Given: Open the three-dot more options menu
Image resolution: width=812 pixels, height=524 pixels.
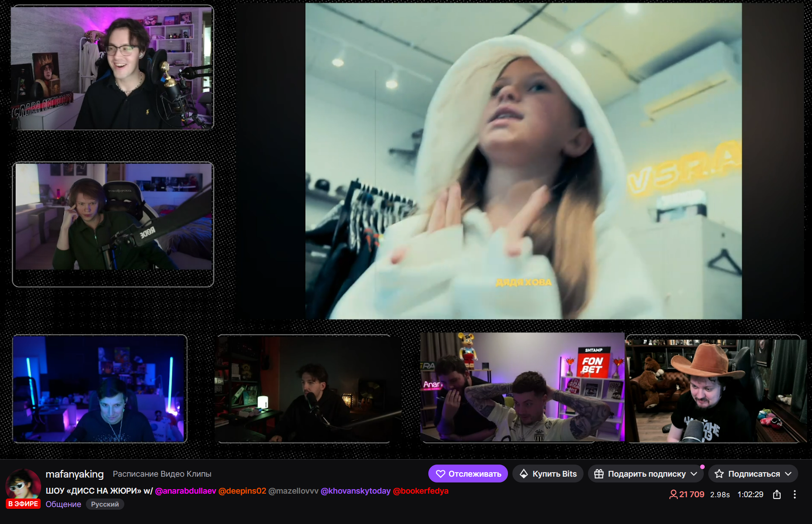Looking at the screenshot, I should tap(795, 495).
